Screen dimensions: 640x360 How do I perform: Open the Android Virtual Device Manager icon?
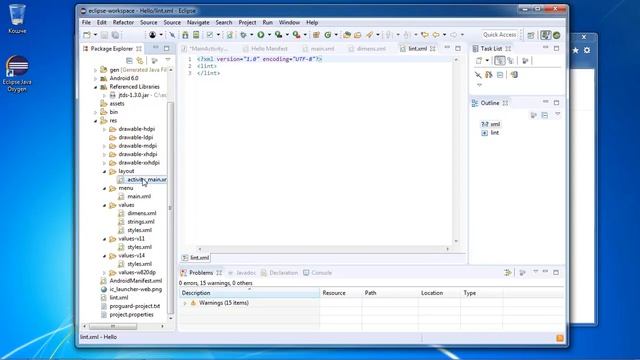196,35
